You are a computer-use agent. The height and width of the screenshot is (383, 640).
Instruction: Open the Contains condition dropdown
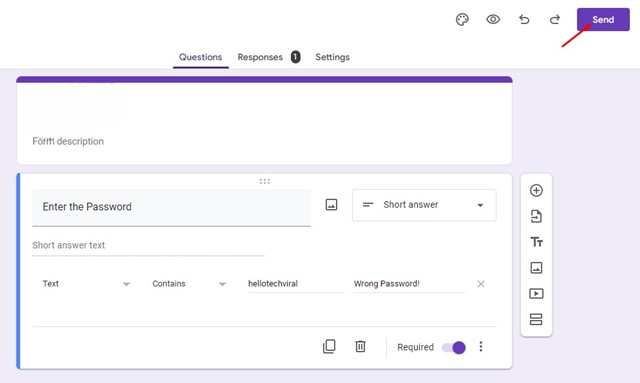(189, 284)
